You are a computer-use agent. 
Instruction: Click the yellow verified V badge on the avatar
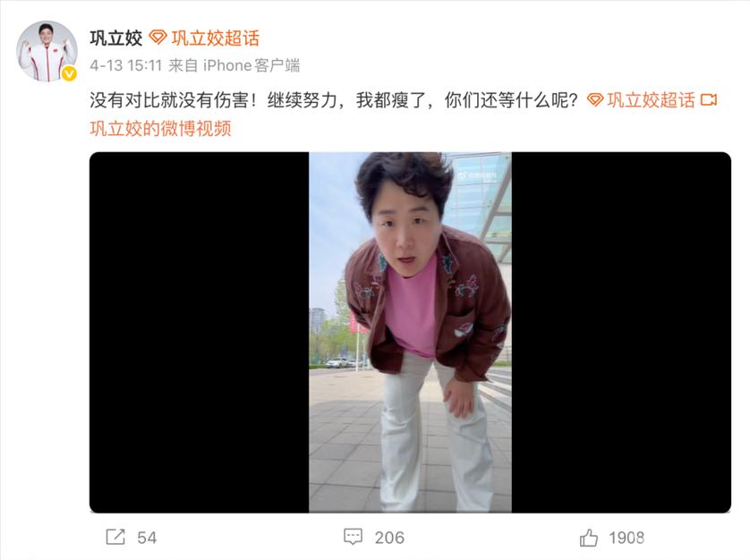pos(69,73)
